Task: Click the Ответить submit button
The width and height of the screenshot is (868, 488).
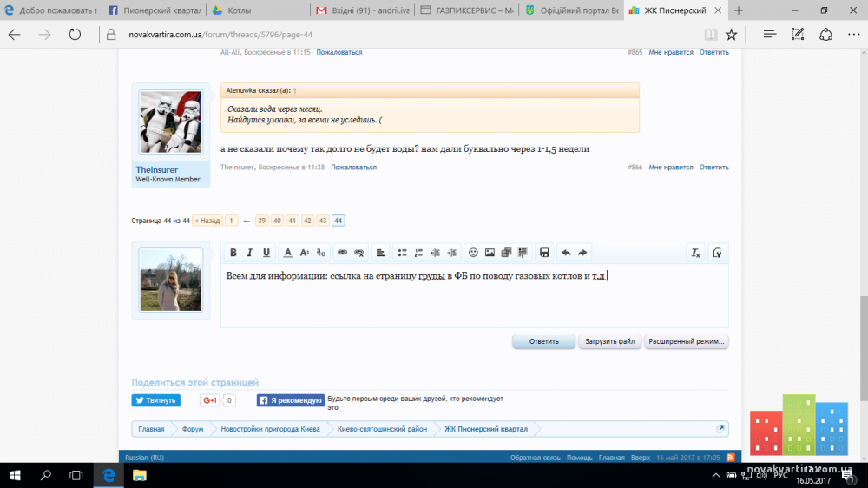Action: coord(543,341)
